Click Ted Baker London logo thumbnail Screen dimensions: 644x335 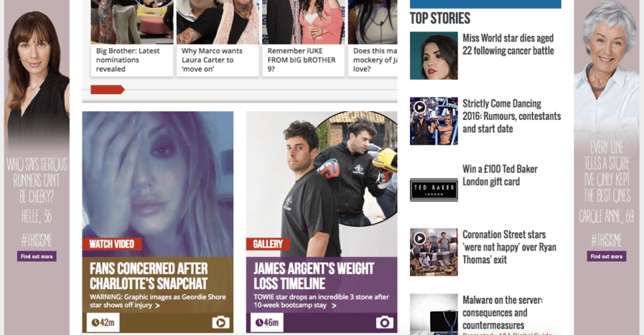pos(434,190)
